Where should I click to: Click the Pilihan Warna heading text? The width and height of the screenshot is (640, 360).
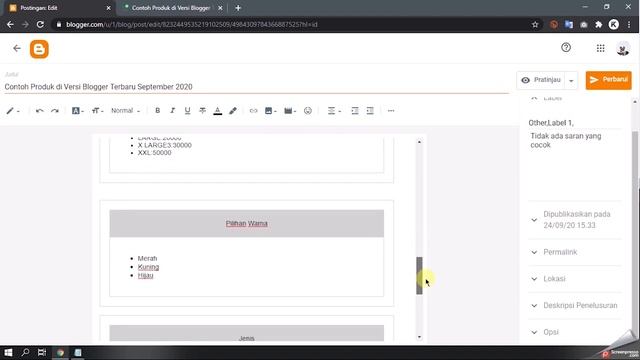tap(247, 224)
